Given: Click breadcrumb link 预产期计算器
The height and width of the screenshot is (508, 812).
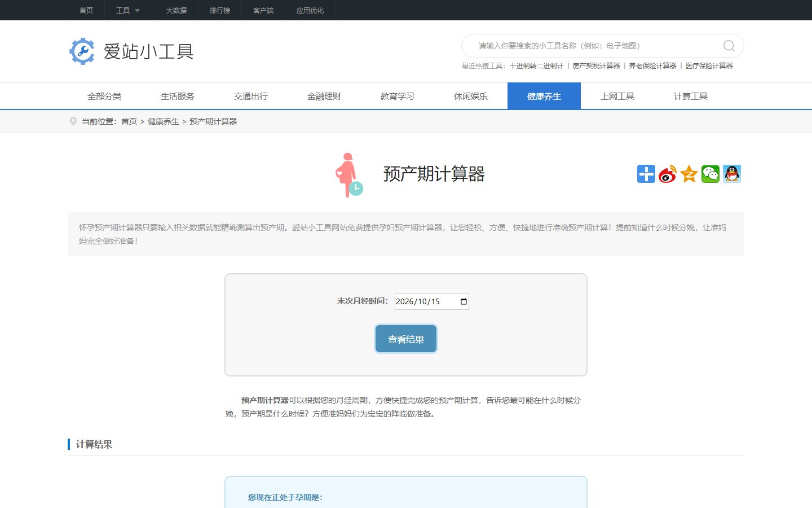Looking at the screenshot, I should tap(213, 121).
